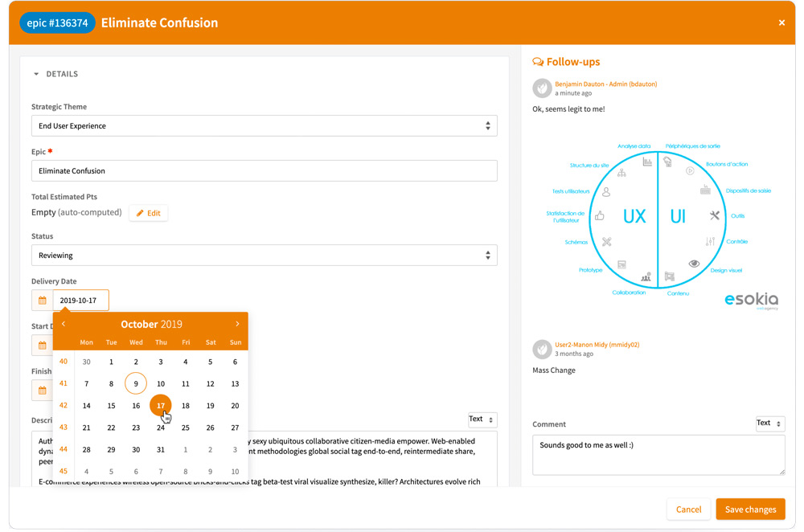Go to the previous month in calendar
804x532 pixels.
64,324
